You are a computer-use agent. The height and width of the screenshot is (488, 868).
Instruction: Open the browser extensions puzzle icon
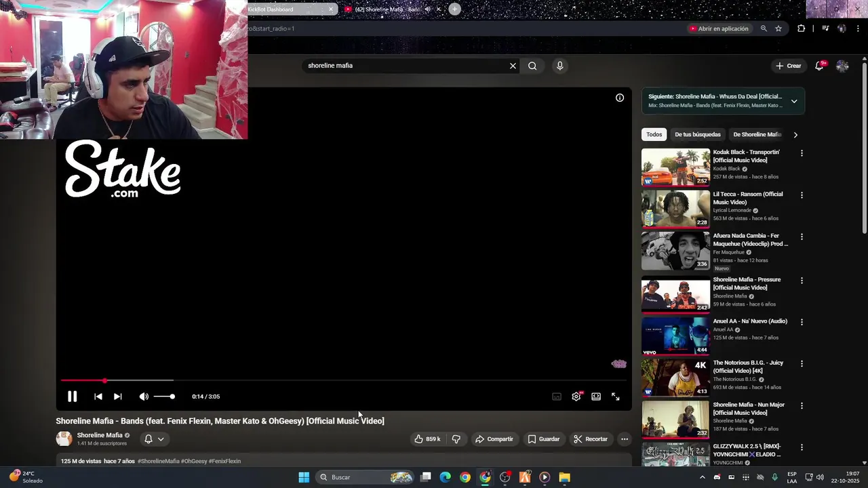[x=802, y=28]
